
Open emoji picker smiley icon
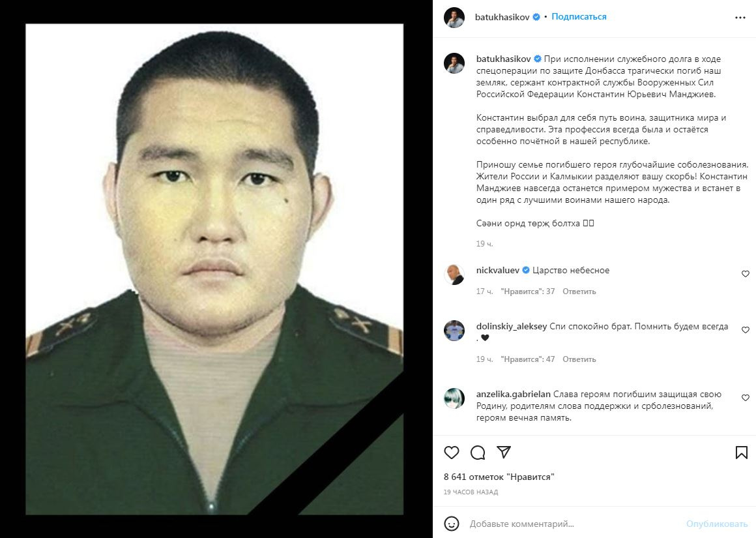(x=451, y=524)
